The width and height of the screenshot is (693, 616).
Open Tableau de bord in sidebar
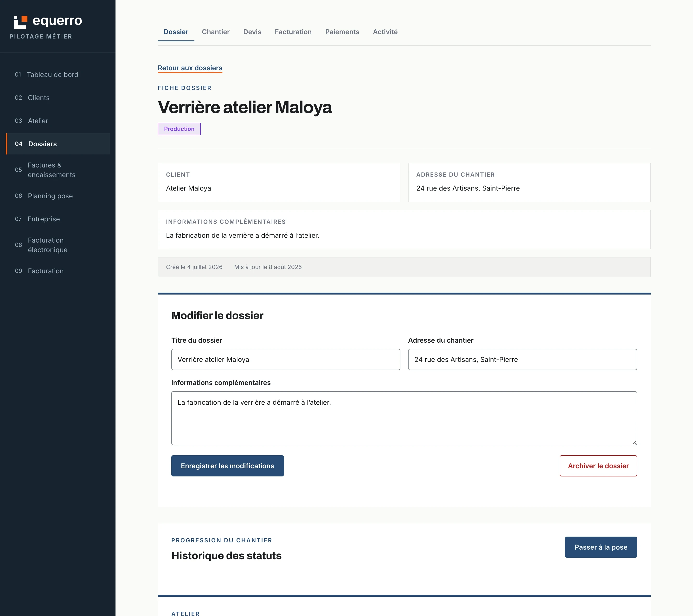click(58, 75)
